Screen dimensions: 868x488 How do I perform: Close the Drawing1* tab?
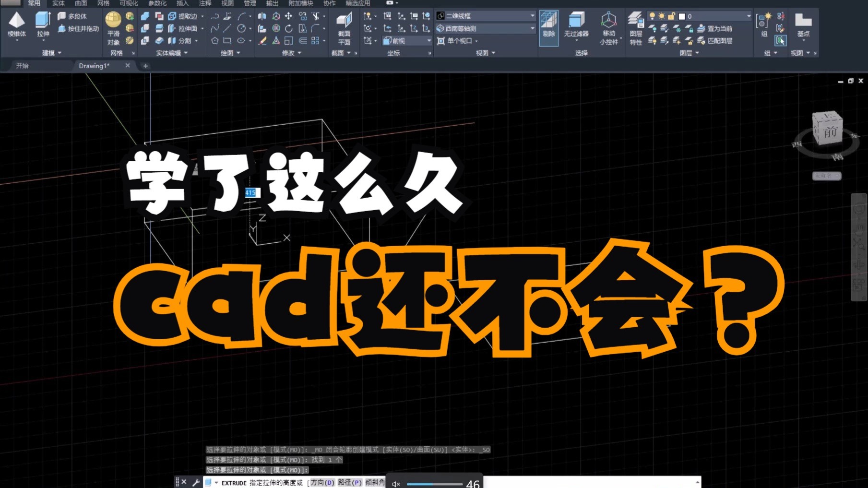[128, 65]
